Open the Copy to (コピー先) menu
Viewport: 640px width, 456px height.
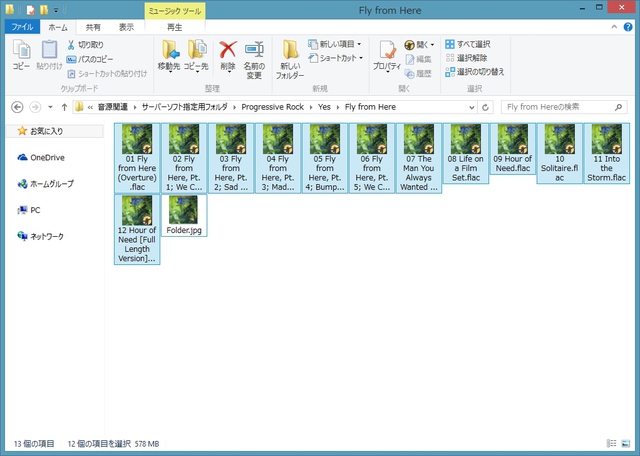tap(196, 56)
